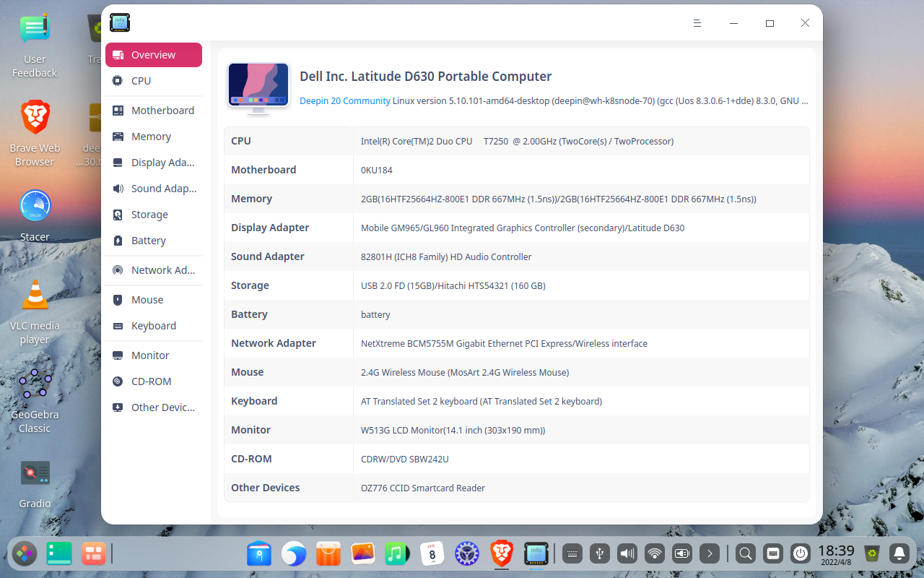The height and width of the screenshot is (578, 924).
Task: Open the Album image viewer in dock
Action: coord(363,554)
